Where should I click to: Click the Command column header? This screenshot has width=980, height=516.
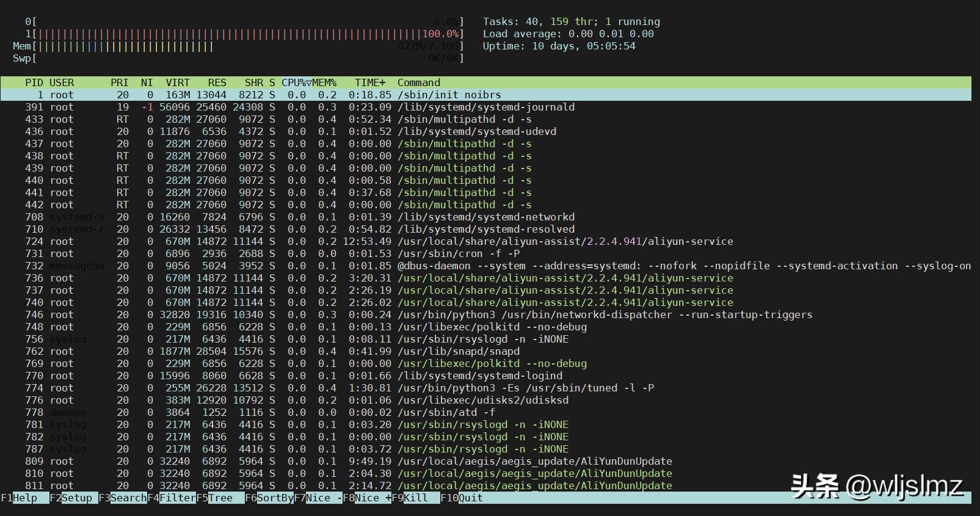click(x=419, y=82)
